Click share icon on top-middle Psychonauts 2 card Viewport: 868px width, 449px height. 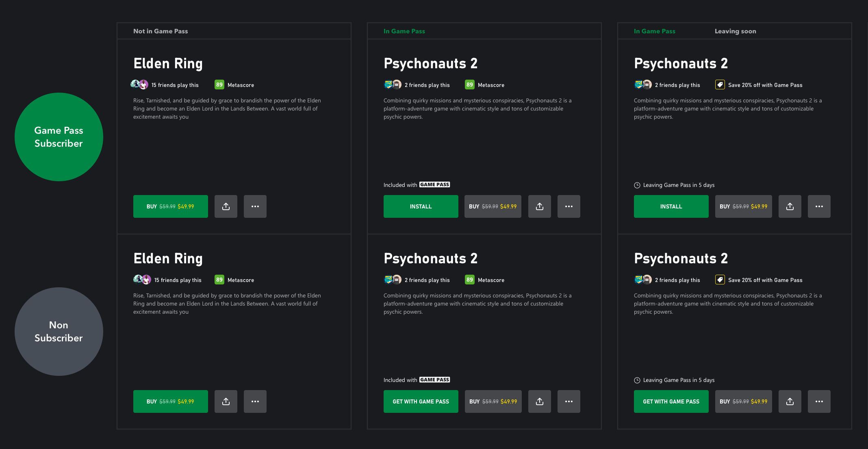click(540, 206)
